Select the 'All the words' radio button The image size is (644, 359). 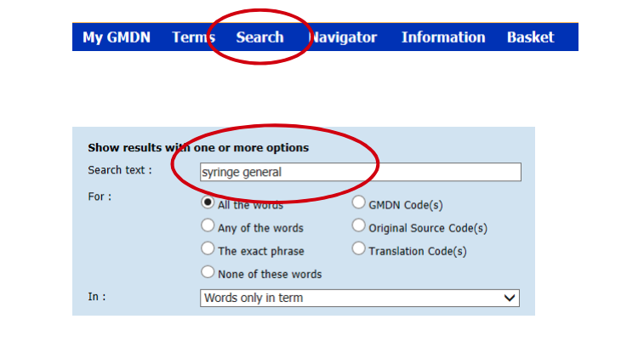tap(208, 203)
